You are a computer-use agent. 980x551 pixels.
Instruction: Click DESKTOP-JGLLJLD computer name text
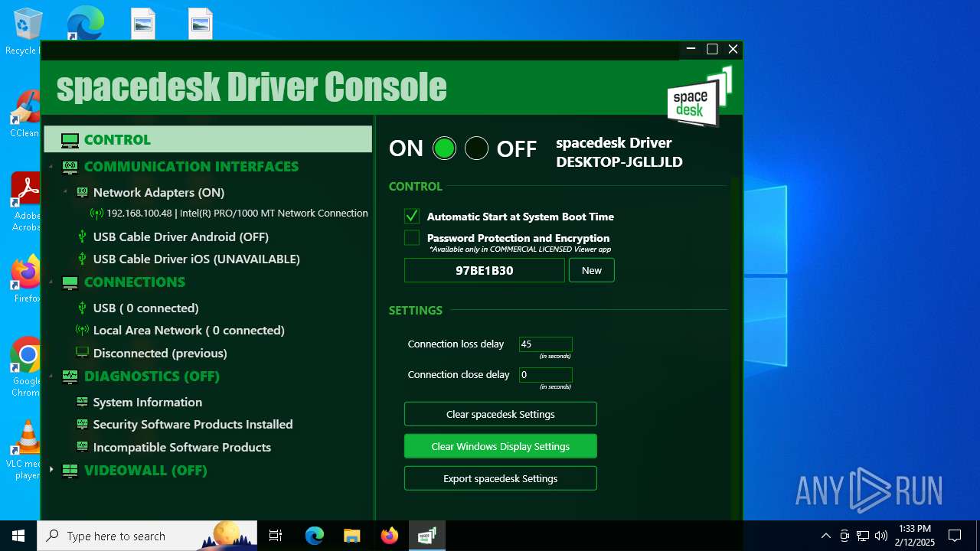(619, 161)
